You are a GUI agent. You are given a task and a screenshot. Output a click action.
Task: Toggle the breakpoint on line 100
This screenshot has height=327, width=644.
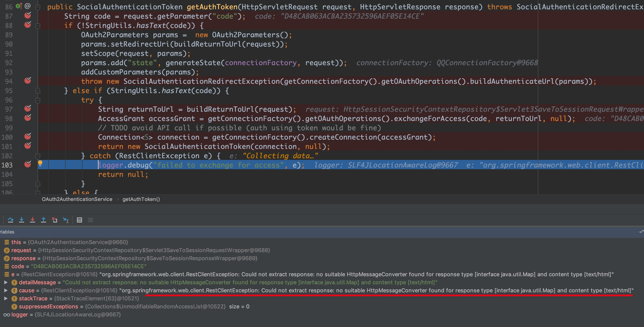point(28,137)
